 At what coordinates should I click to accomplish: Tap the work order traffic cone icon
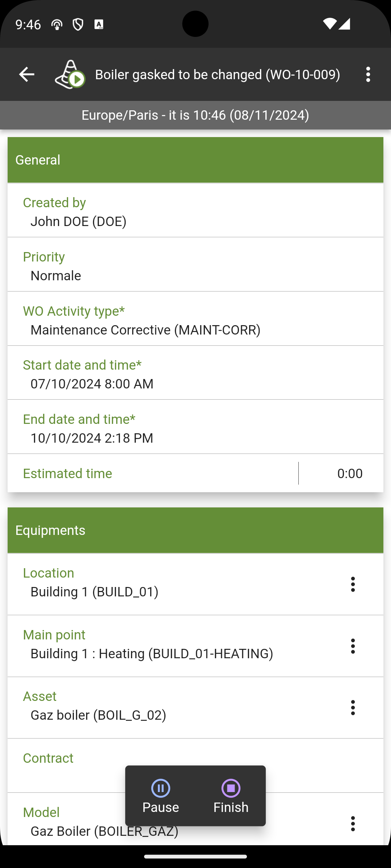tap(70, 75)
